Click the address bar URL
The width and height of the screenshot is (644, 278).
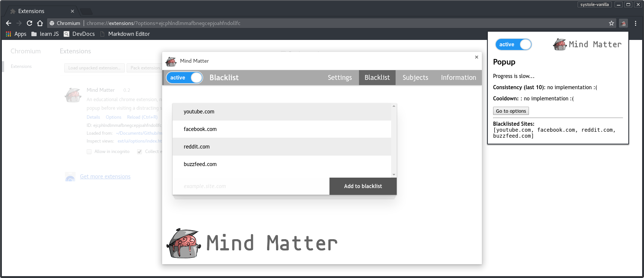click(x=163, y=23)
